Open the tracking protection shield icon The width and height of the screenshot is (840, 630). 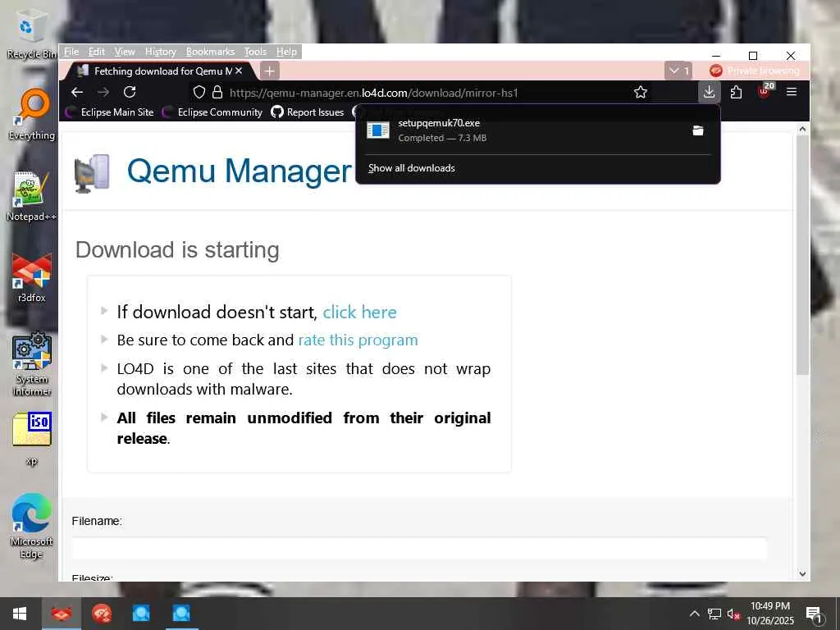click(199, 92)
